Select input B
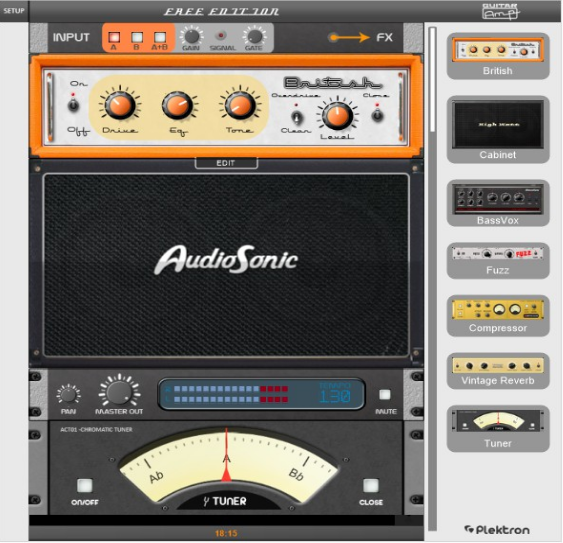This screenshot has height=543, width=563. click(137, 37)
